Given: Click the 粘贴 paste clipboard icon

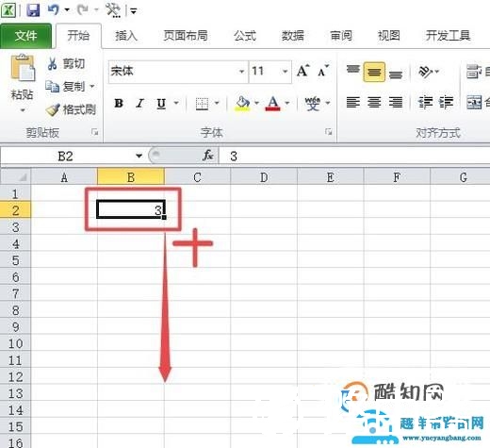Looking at the screenshot, I should pos(23,68).
